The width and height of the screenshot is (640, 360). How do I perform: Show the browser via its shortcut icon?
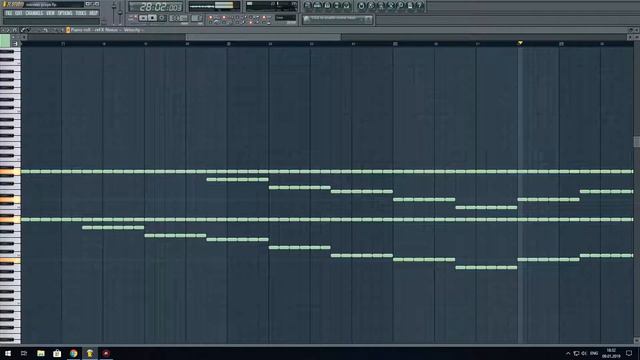337,5
